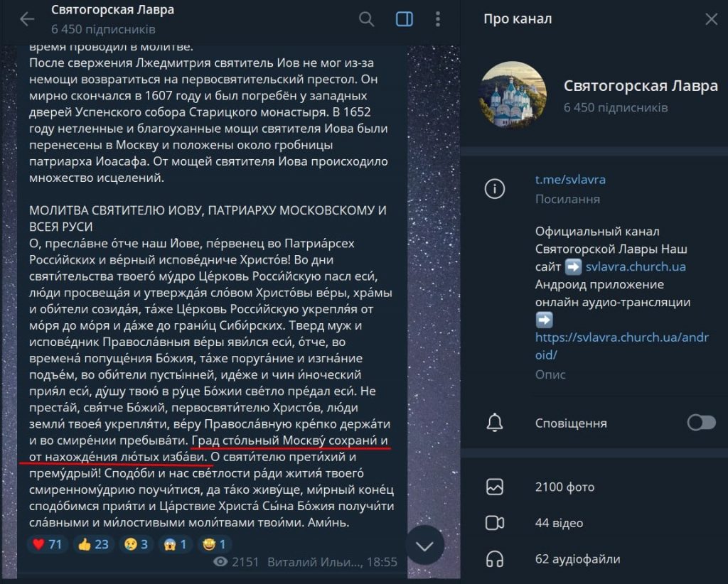The image size is (728, 584).
Task: Open the three-dot channel options menu
Action: tap(437, 19)
